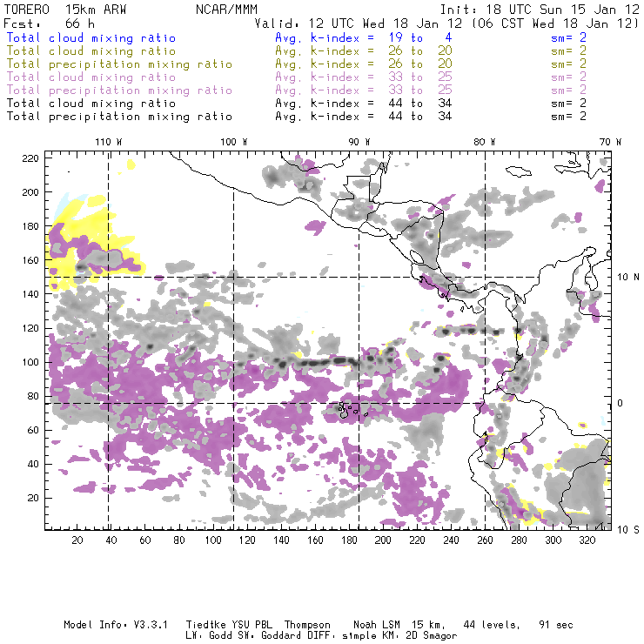
Task: Click the purple "Avg. k-index = 33 to 25" on cloud row
Action: (x=364, y=77)
